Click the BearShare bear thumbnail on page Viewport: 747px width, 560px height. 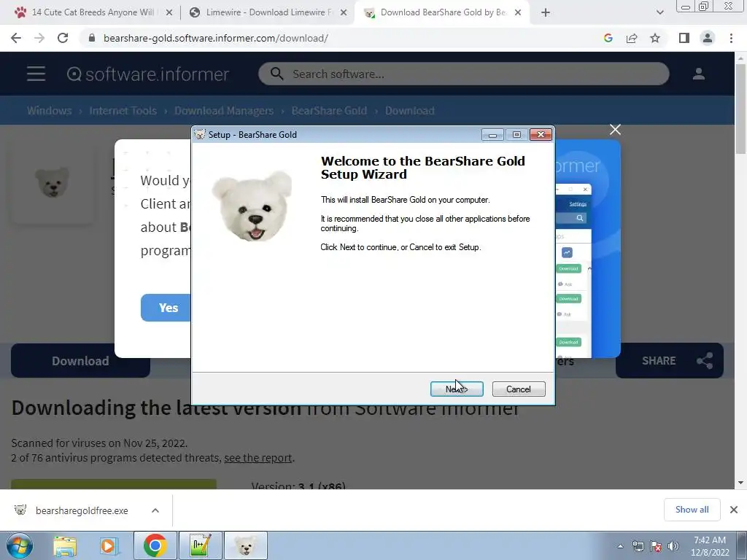click(x=53, y=182)
